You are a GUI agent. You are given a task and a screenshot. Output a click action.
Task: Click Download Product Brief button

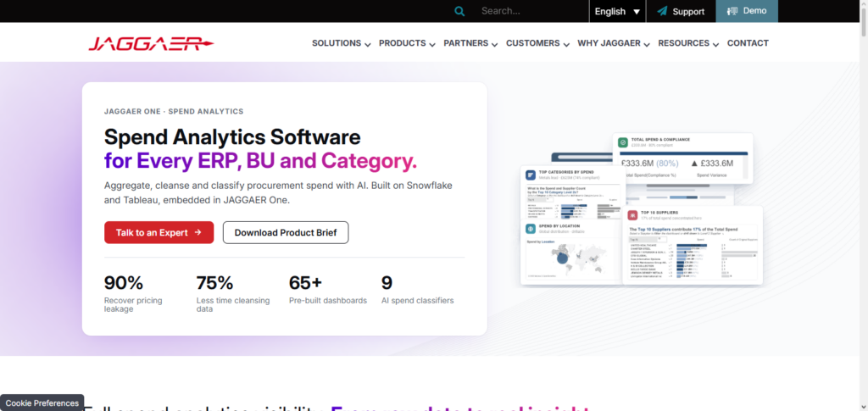[x=286, y=232]
